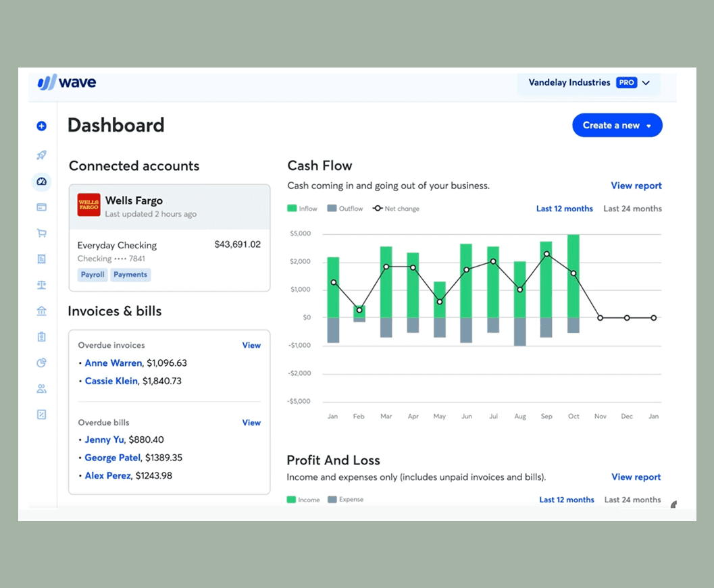Viewport: 714px width, 588px height.
Task: Open the Banking institution icon in sidebar
Action: pyautogui.click(x=41, y=311)
